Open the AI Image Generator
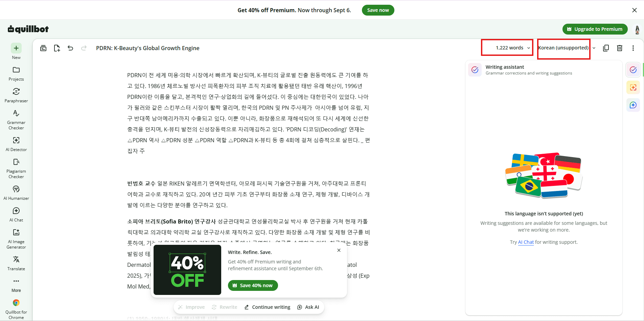Image resolution: width=644 pixels, height=321 pixels. point(16,239)
